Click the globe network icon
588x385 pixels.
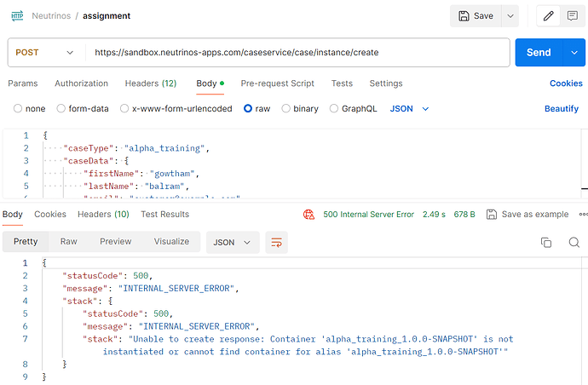point(308,215)
